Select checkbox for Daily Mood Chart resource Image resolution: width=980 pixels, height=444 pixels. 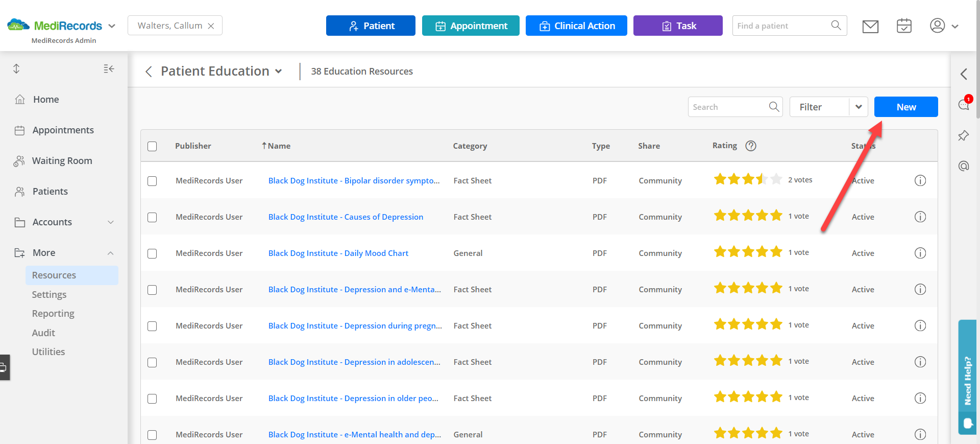click(152, 253)
